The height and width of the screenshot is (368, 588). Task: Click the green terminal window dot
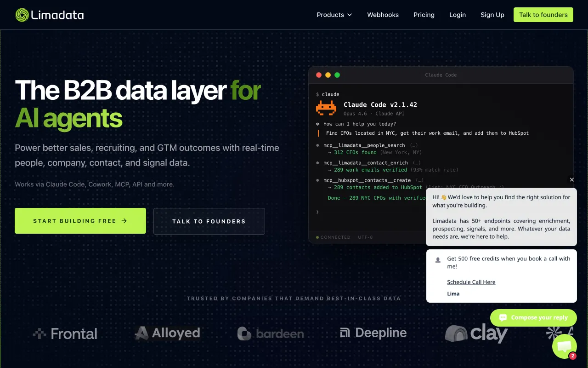coord(337,75)
